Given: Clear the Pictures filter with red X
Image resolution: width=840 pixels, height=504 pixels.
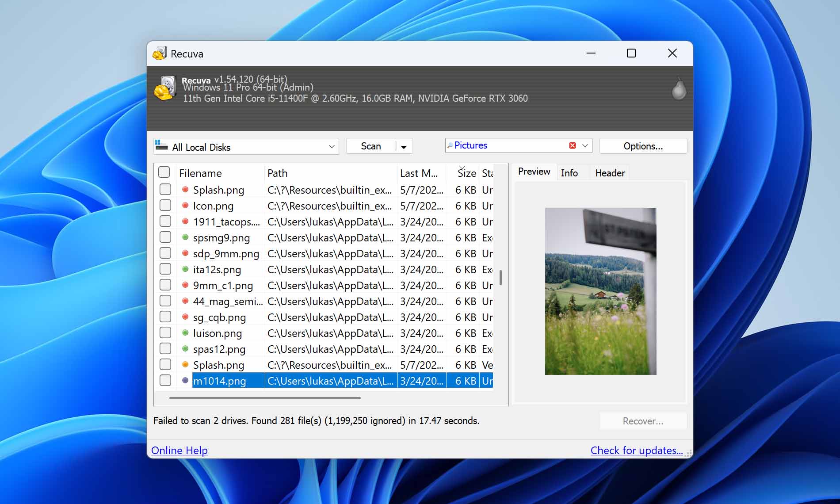Looking at the screenshot, I should 573,145.
